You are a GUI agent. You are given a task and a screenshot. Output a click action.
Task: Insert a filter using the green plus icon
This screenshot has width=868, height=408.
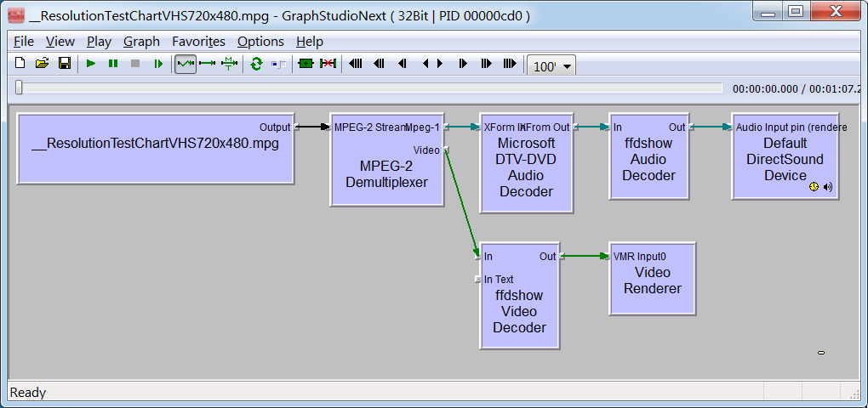point(306,64)
